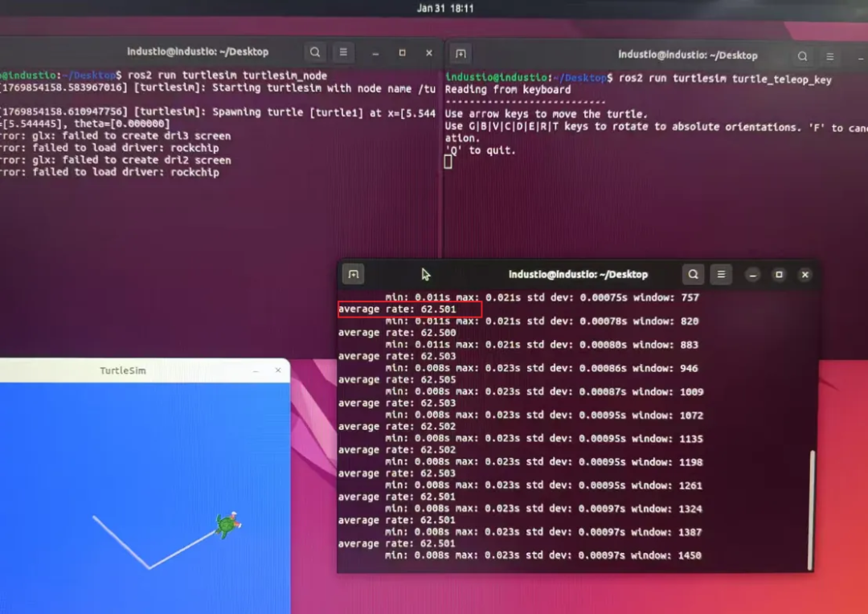Maximize the turtlesim_node terminal window
Viewport: 868px width, 614px height.
point(403,52)
